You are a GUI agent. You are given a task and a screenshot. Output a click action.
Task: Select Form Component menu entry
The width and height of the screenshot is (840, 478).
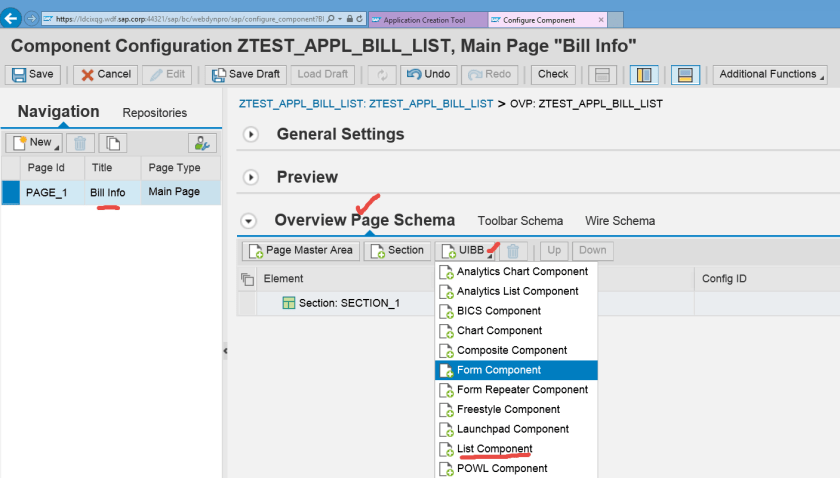coord(498,370)
